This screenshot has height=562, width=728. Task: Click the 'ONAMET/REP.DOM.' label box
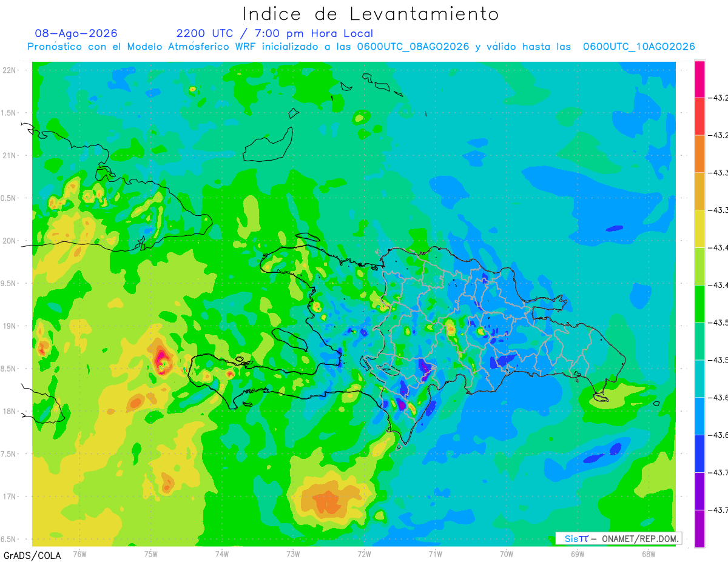[618, 538]
